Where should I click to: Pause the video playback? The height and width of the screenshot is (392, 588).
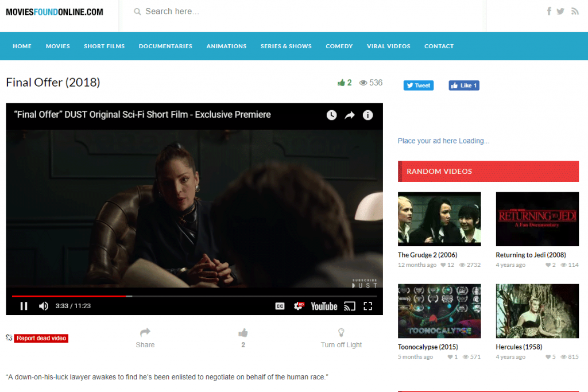(24, 306)
